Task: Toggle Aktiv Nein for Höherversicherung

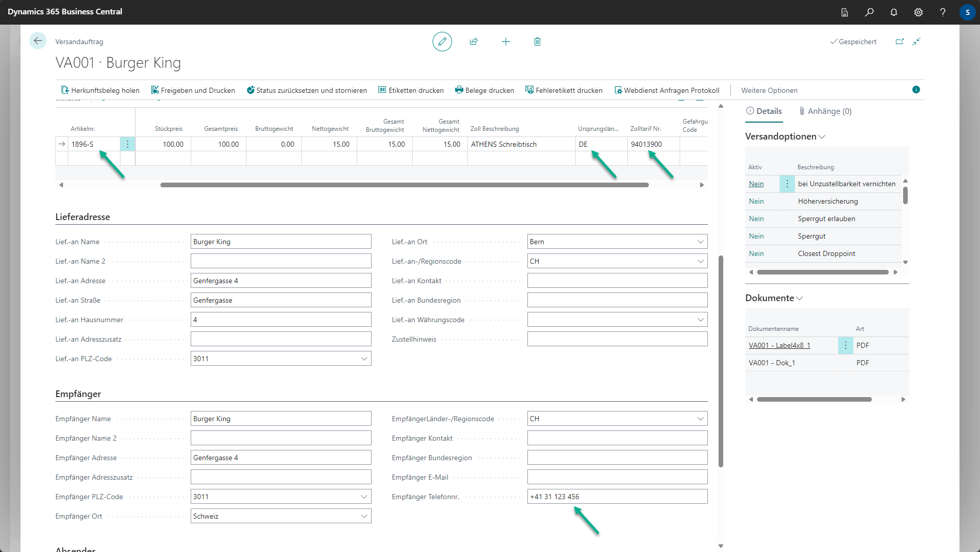Action: click(756, 202)
